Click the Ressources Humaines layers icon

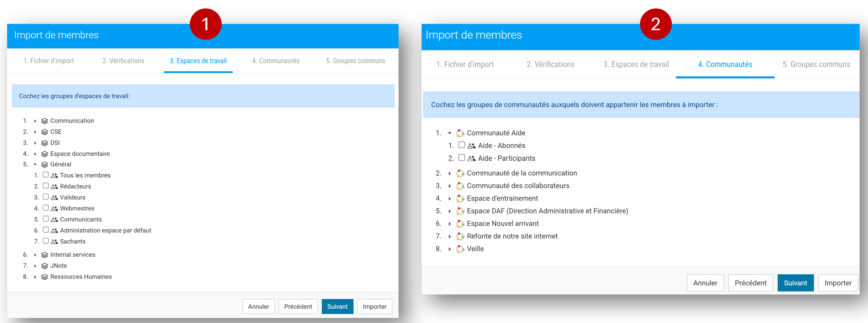(45, 277)
